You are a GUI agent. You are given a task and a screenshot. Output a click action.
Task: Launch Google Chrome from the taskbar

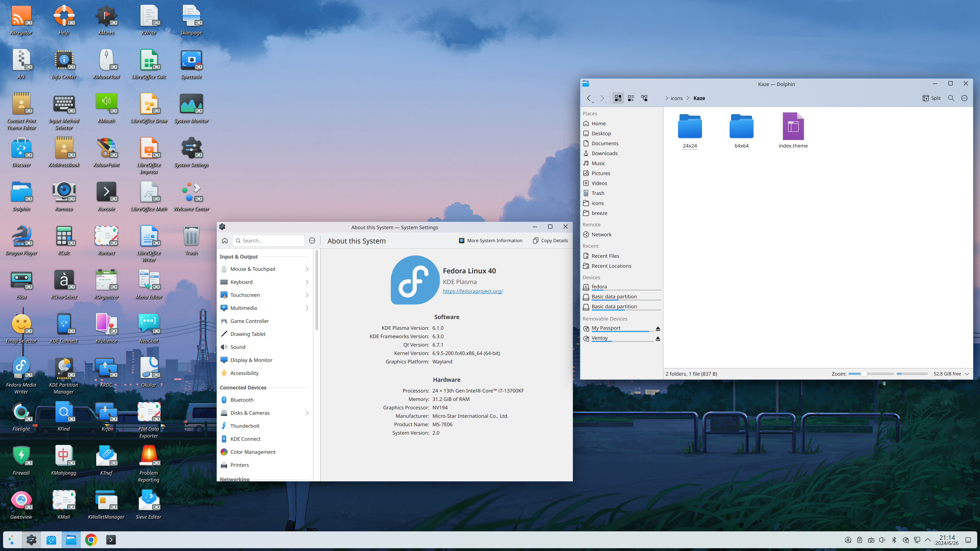tap(91, 540)
